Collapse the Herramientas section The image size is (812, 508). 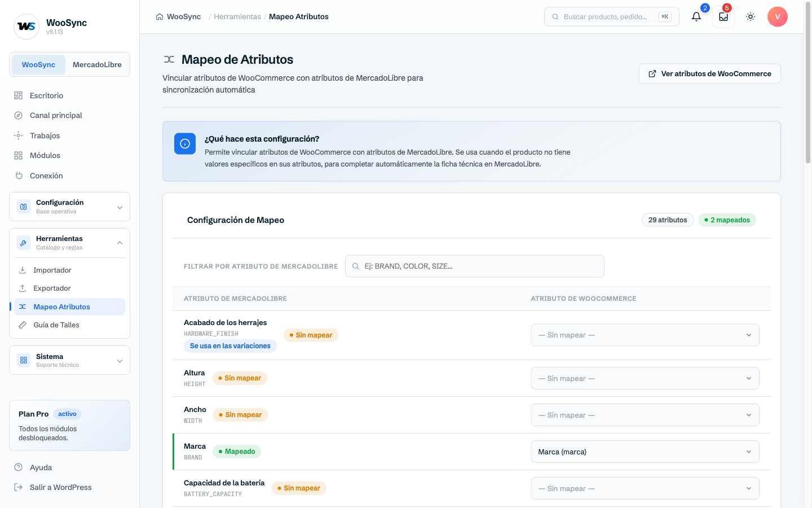click(x=70, y=243)
